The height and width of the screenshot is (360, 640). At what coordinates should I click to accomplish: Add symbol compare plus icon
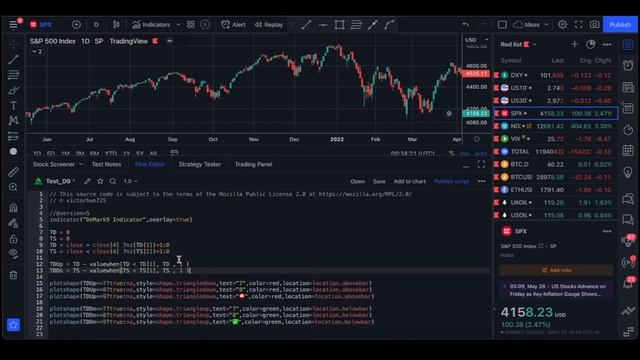click(x=76, y=24)
